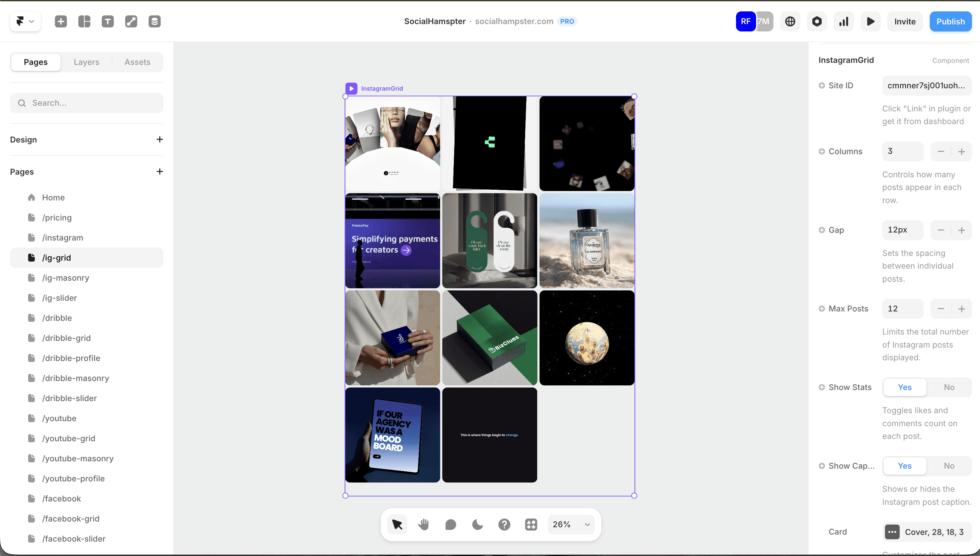This screenshot has height=556, width=980.
Task: Click the globe localization icon
Action: 790,21
